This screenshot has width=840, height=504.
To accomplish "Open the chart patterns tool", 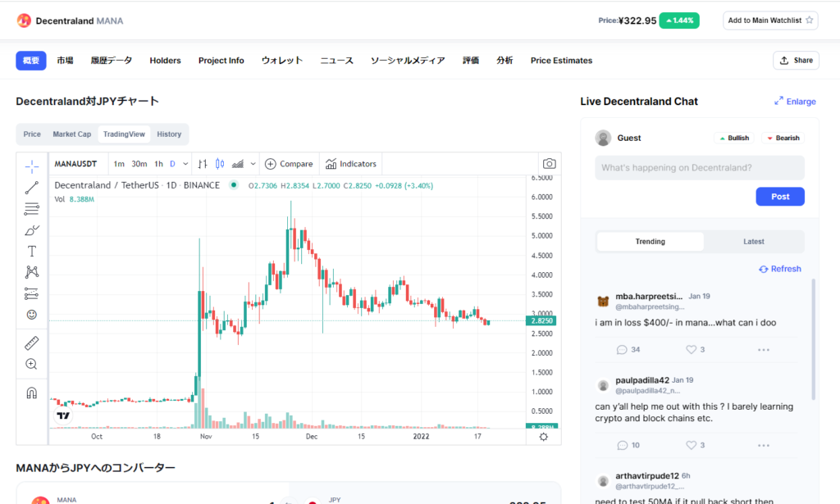I will [32, 272].
